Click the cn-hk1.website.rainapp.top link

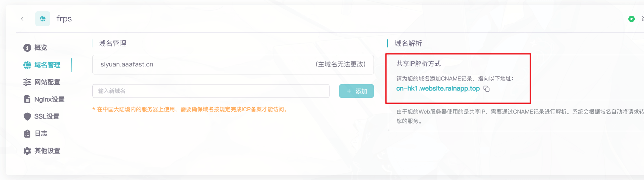tap(438, 88)
